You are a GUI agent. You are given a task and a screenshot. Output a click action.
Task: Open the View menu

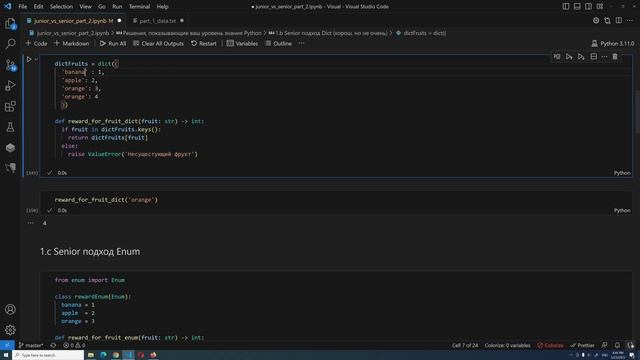(85, 7)
